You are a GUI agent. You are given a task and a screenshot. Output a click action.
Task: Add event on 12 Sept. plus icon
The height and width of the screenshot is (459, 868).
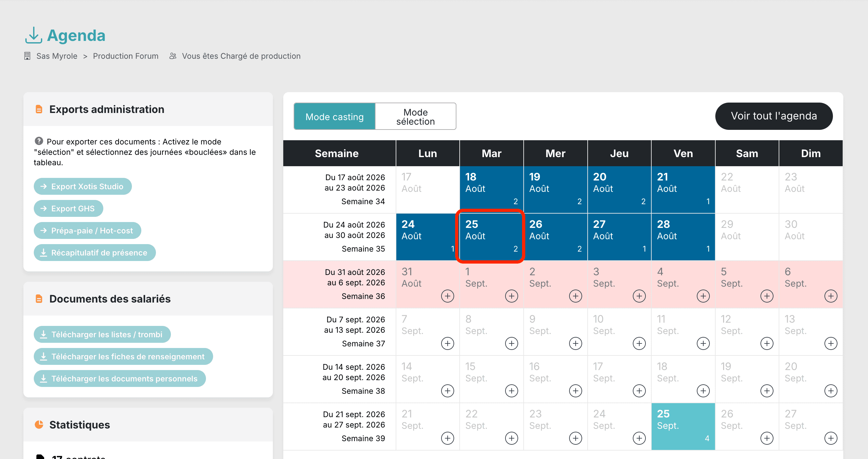point(767,343)
